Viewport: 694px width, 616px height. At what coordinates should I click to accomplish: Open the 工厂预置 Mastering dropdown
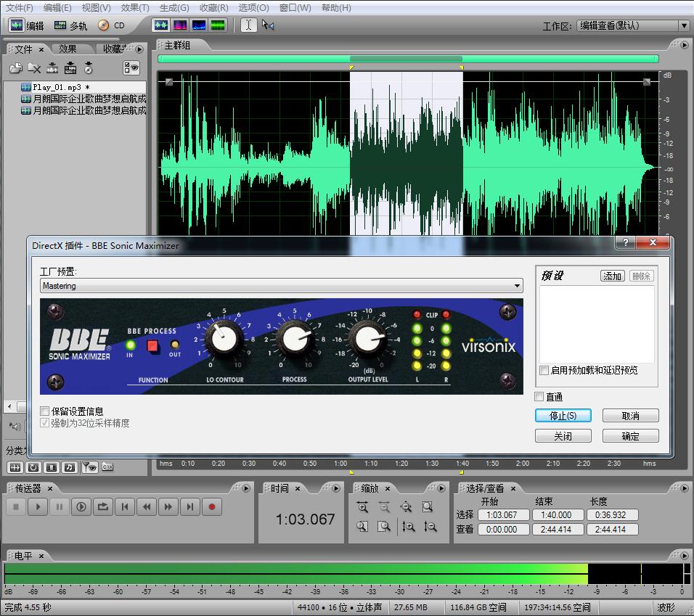[281, 286]
